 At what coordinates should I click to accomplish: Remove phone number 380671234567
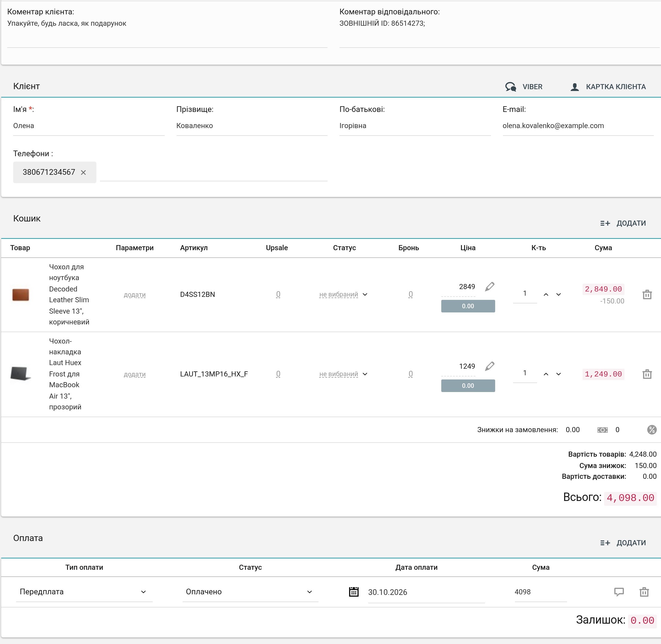click(84, 172)
